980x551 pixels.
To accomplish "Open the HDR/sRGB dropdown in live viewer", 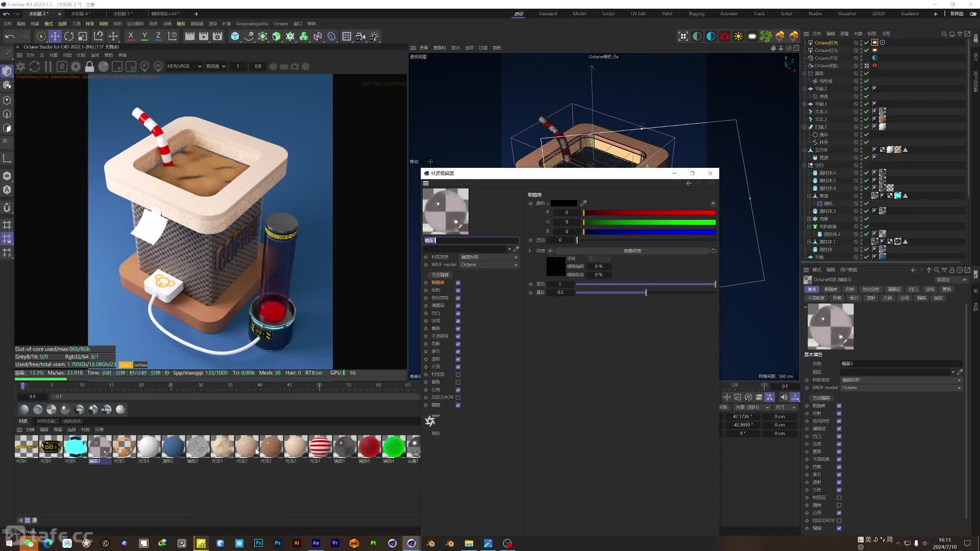I will [x=184, y=66].
